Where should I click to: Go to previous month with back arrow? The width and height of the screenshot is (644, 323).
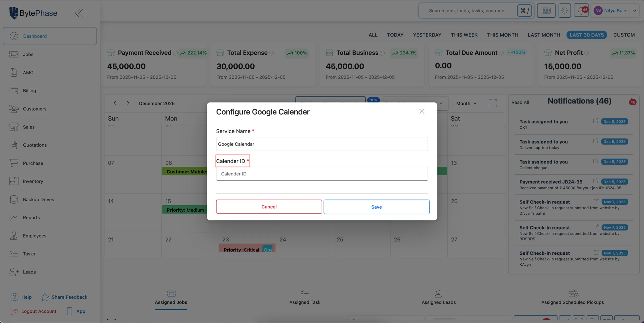click(115, 103)
